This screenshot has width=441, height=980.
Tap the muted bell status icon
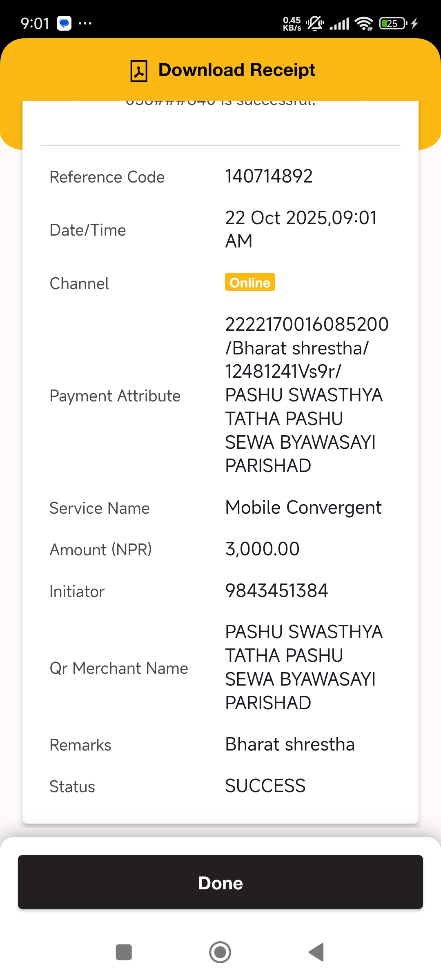315,23
